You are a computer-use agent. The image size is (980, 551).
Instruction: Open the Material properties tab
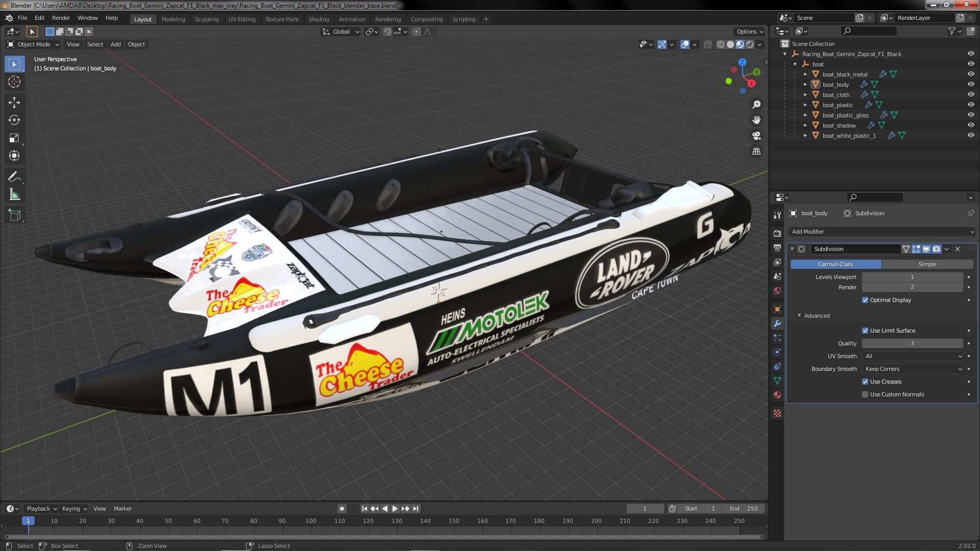point(777,395)
